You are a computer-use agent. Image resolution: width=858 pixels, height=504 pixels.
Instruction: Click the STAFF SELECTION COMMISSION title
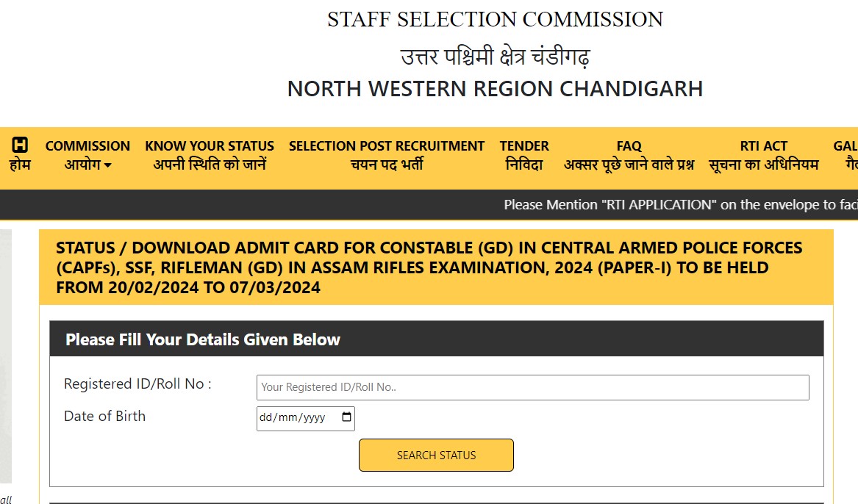[x=495, y=19]
